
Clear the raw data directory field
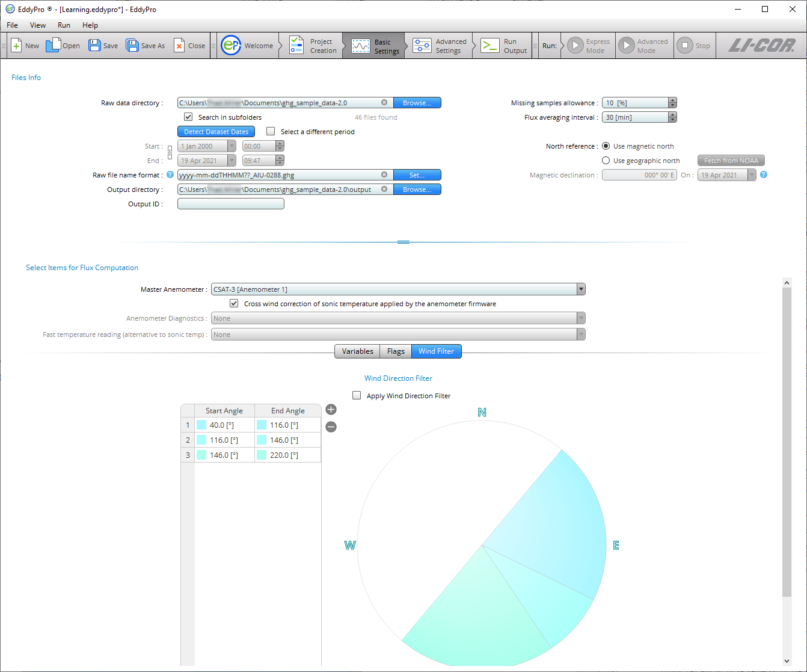384,103
